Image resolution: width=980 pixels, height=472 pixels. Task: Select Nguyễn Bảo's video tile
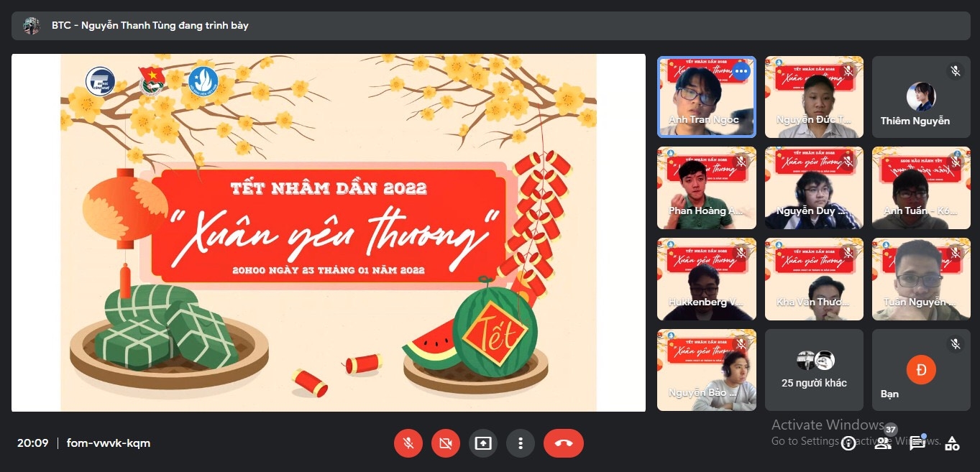(x=706, y=370)
